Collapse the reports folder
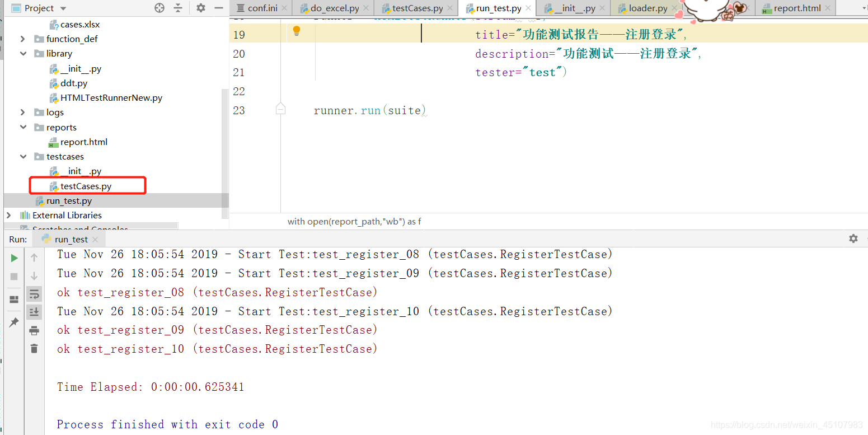This screenshot has width=868, height=435. pos(23,127)
